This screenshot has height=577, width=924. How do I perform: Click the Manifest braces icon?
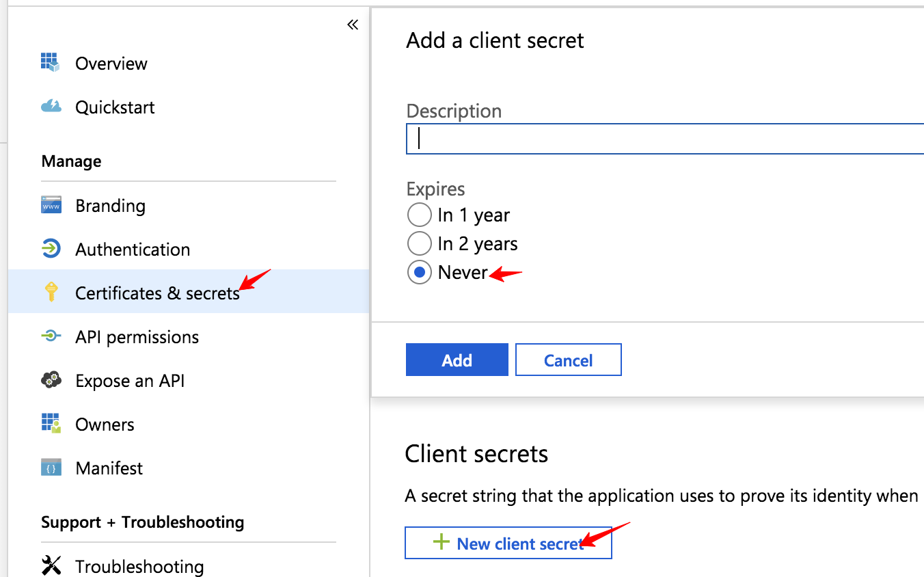[x=51, y=468]
